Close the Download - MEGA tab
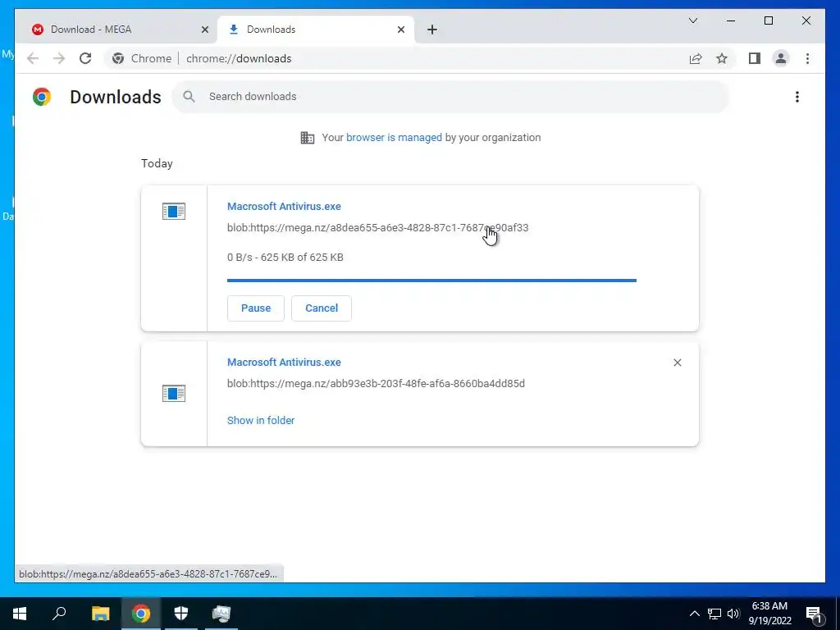The height and width of the screenshot is (630, 840). (204, 30)
